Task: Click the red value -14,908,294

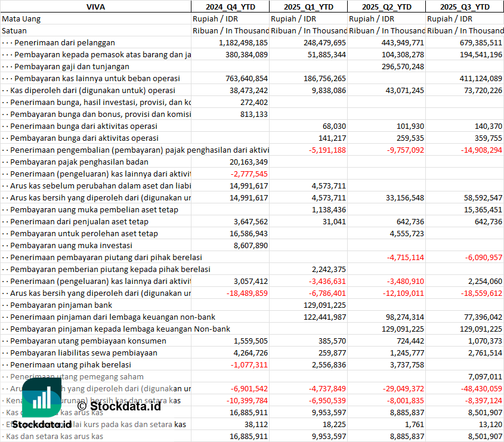Action: (481, 150)
